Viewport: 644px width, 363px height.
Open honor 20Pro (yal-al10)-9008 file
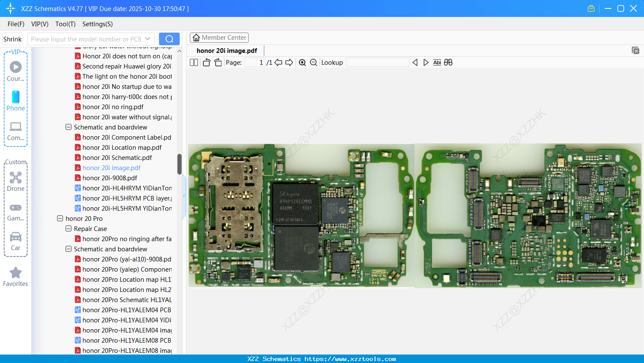click(123, 259)
